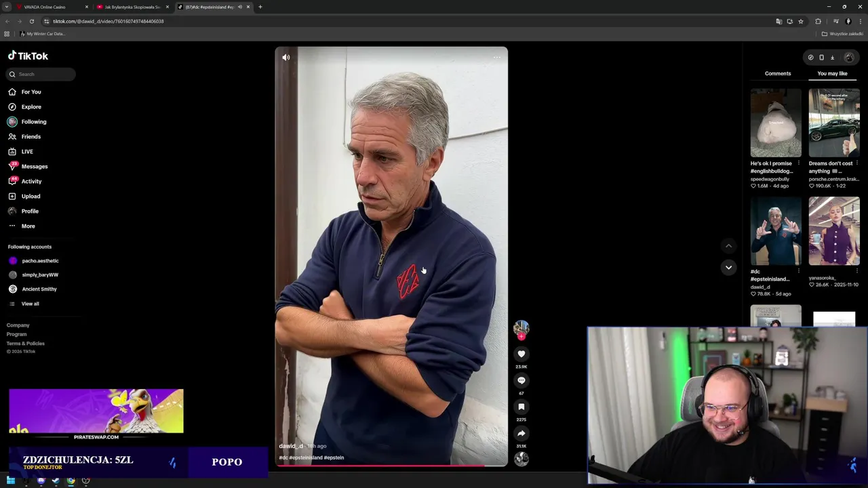Mute the video with the speaker icon
Screen dimensions: 868x488
(286, 58)
